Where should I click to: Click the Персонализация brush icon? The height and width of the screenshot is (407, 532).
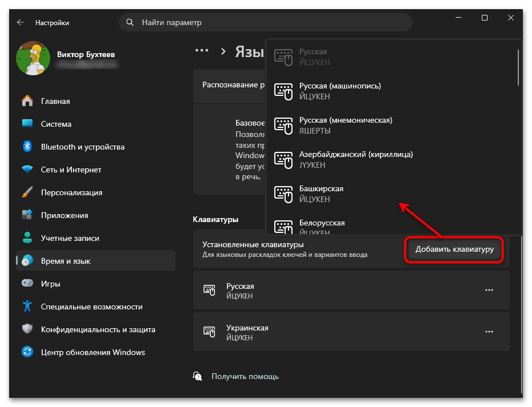27,192
